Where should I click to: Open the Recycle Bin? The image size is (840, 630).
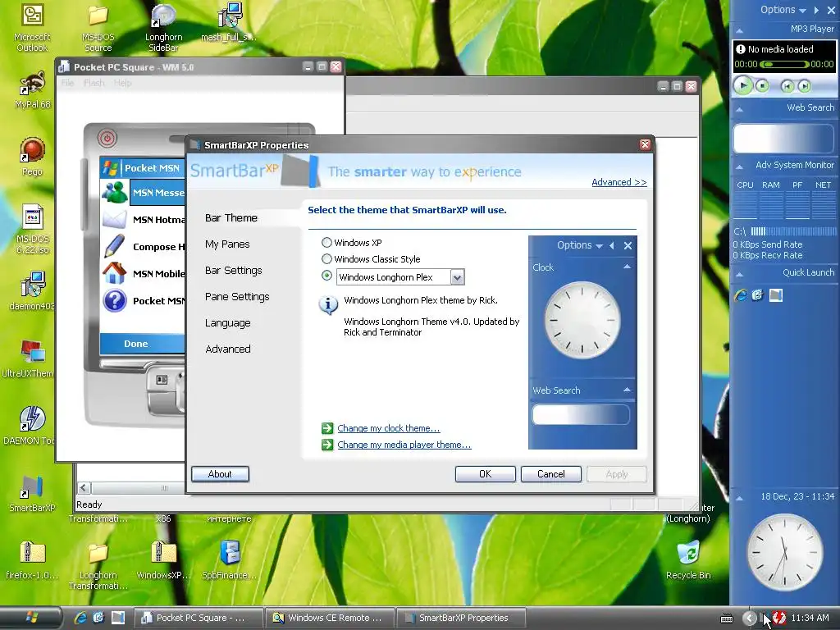(688, 560)
